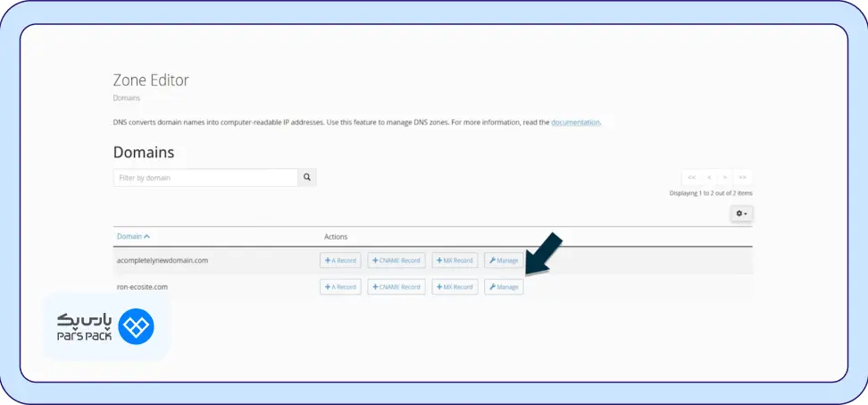Open the gear settings dropdown
The width and height of the screenshot is (868, 405).
(x=741, y=214)
